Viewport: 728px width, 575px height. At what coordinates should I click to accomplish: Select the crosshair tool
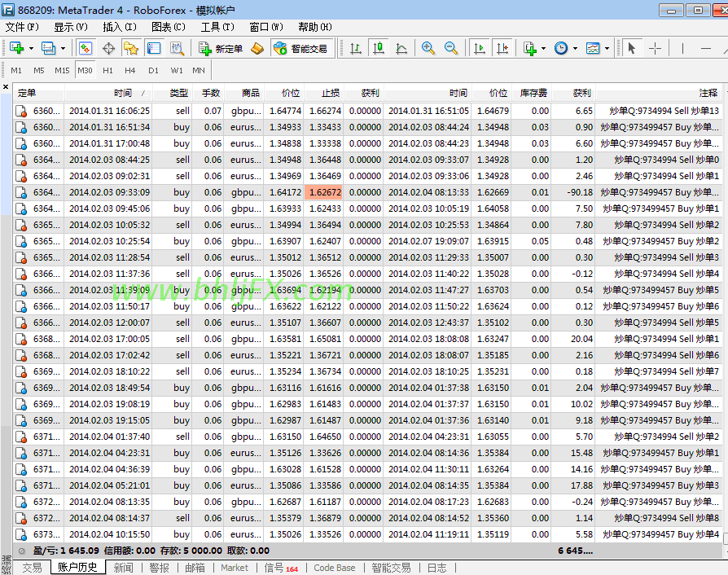[655, 48]
